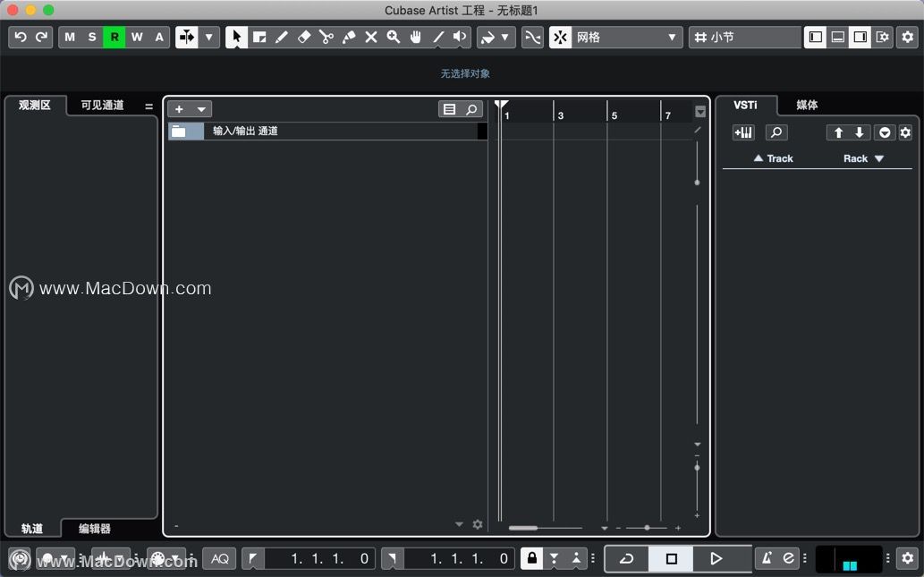The height and width of the screenshot is (577, 924).
Task: Switch to the 媒体 tab
Action: pos(807,105)
